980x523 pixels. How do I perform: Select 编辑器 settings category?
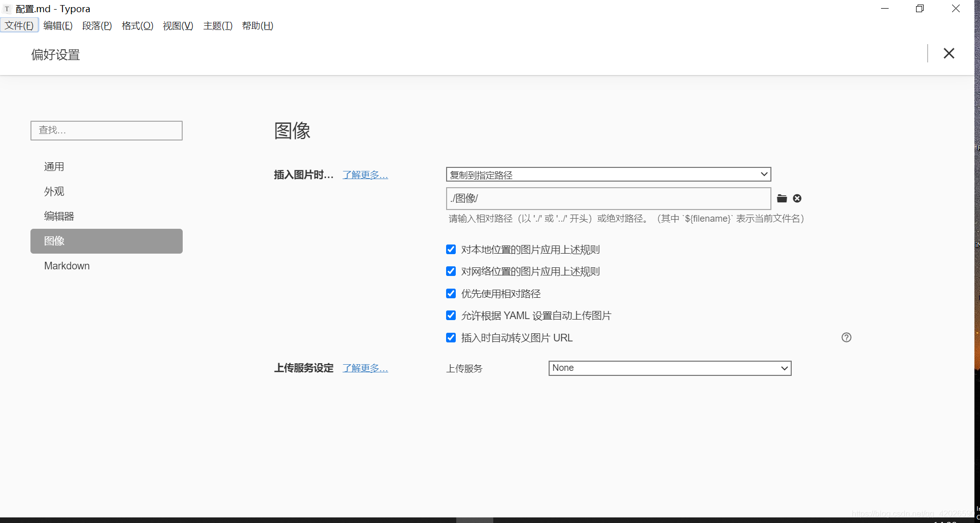click(x=107, y=216)
